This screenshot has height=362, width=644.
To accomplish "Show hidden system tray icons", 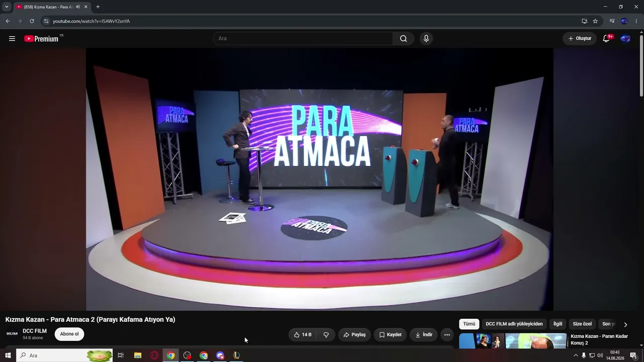I will tap(576, 355).
